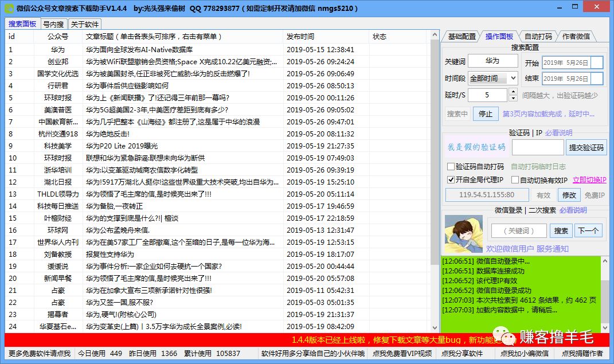Sort by 发布时间 column header
The width and height of the screenshot is (614, 364).
point(326,37)
